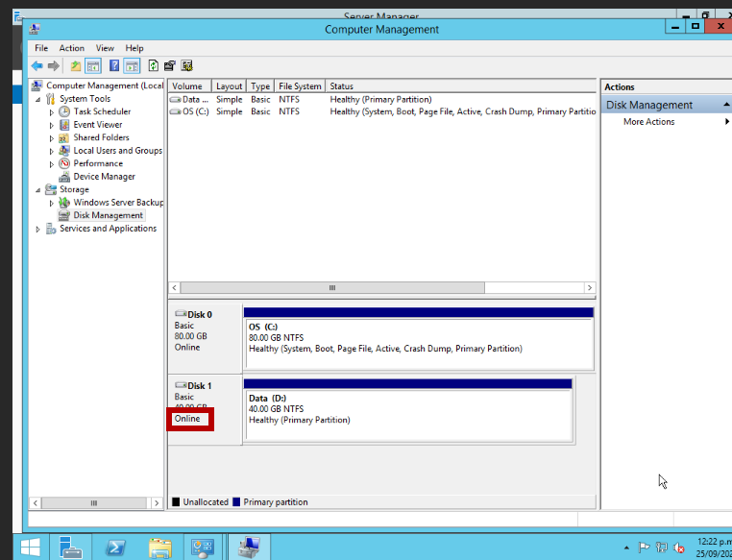The width and height of the screenshot is (732, 560).
Task: Click the Primary partition blue legend swatch
Action: (236, 502)
